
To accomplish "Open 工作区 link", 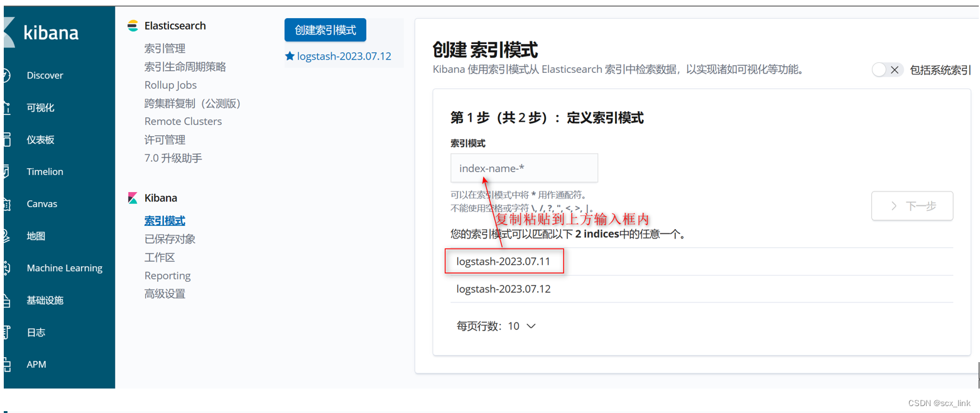I will point(160,257).
